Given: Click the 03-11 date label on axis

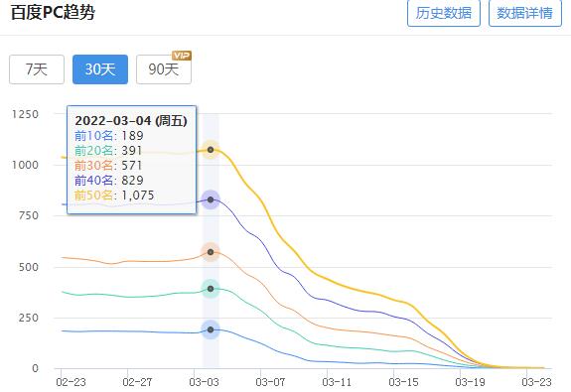Looking at the screenshot, I should (x=337, y=382).
